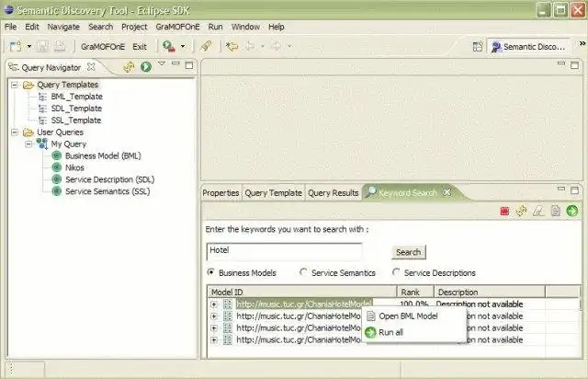Click the Open Perspective icon
This screenshot has width=588, height=379.
coord(478,47)
